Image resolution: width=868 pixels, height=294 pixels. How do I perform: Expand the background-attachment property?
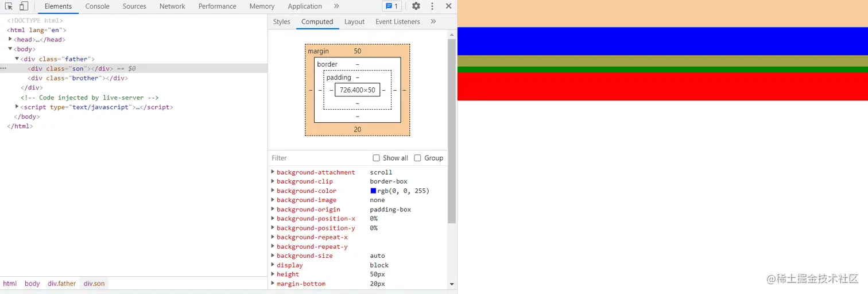[272, 172]
